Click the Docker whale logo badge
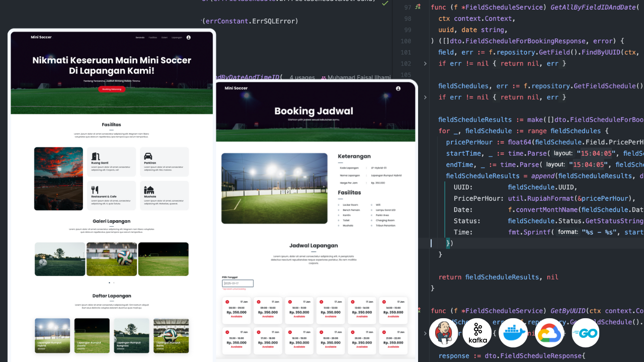Image resolution: width=644 pixels, height=362 pixels. (514, 333)
